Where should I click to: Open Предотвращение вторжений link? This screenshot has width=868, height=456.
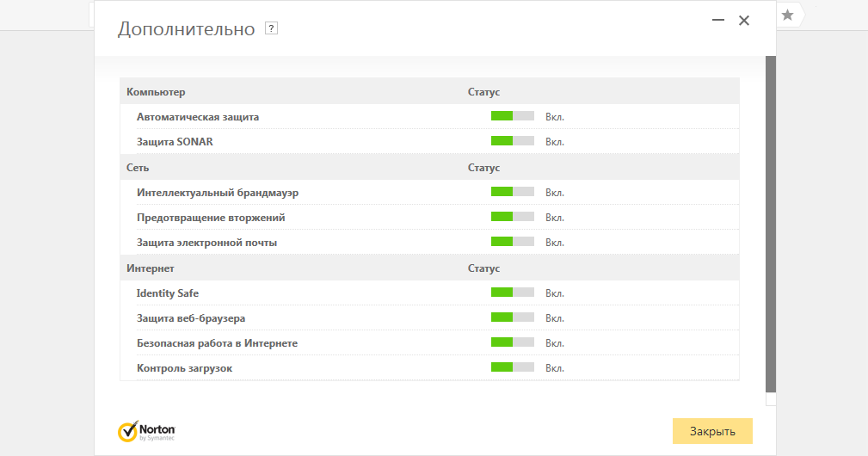[211, 218]
